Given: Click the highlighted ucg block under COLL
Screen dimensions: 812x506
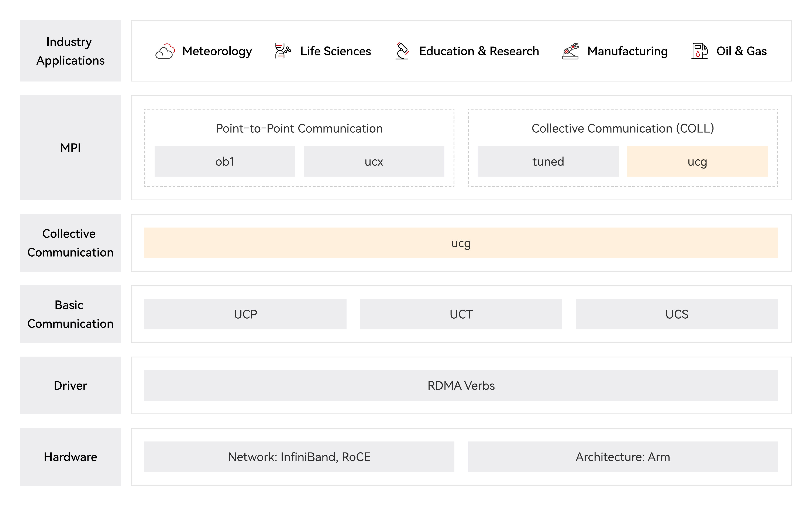Looking at the screenshot, I should click(x=697, y=161).
